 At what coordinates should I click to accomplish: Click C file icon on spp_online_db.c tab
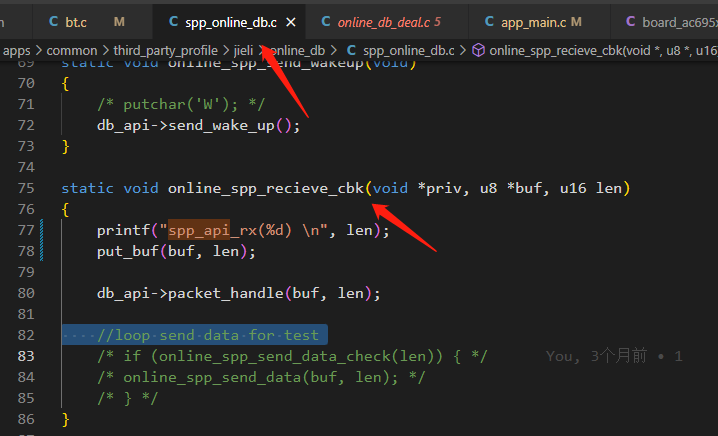coord(174,22)
